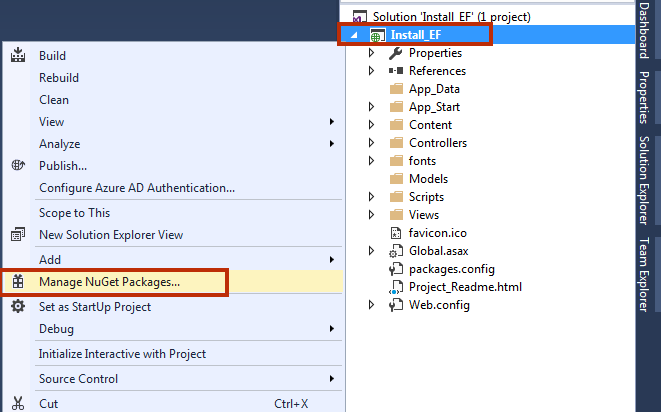Image resolution: width=661 pixels, height=412 pixels.
Task: Open the Dashboard side tab
Action: pos(644,30)
